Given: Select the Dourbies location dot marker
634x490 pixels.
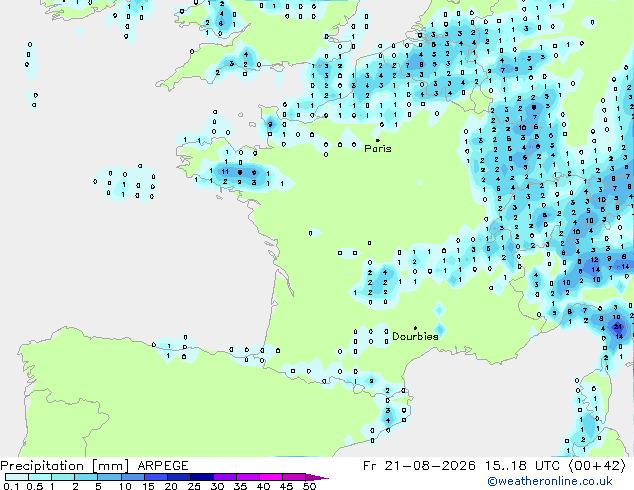Looking at the screenshot, I should [x=415, y=328].
